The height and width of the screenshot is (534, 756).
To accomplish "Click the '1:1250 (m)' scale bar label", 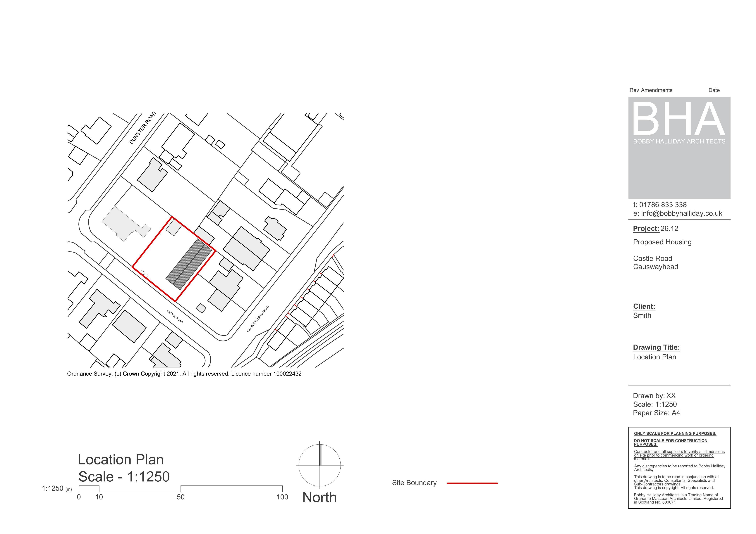I will coord(57,488).
